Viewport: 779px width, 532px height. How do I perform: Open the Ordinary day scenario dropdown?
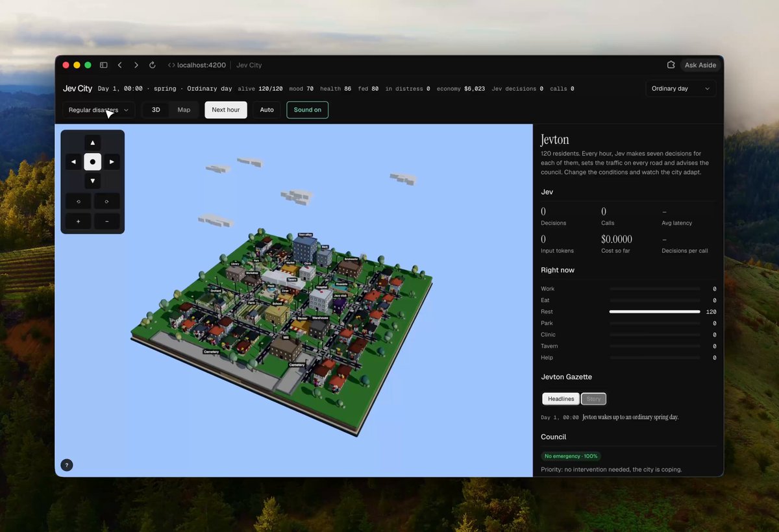[681, 89]
